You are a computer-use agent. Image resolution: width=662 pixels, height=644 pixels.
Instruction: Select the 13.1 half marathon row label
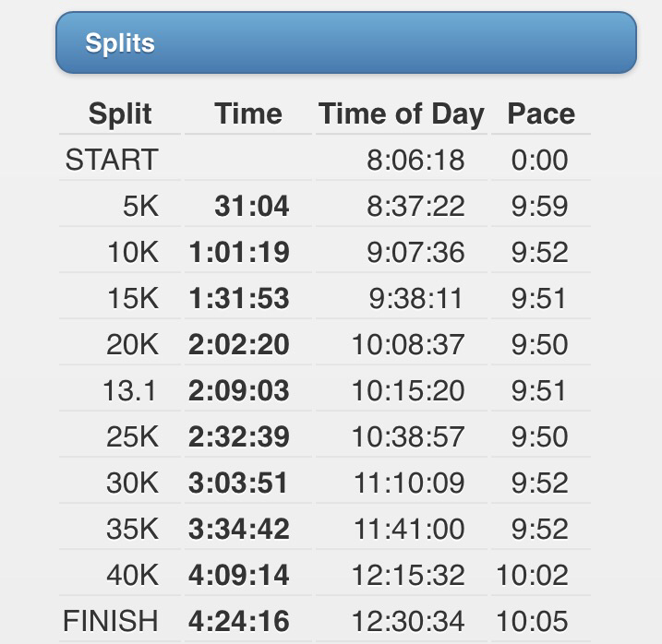pos(130,391)
